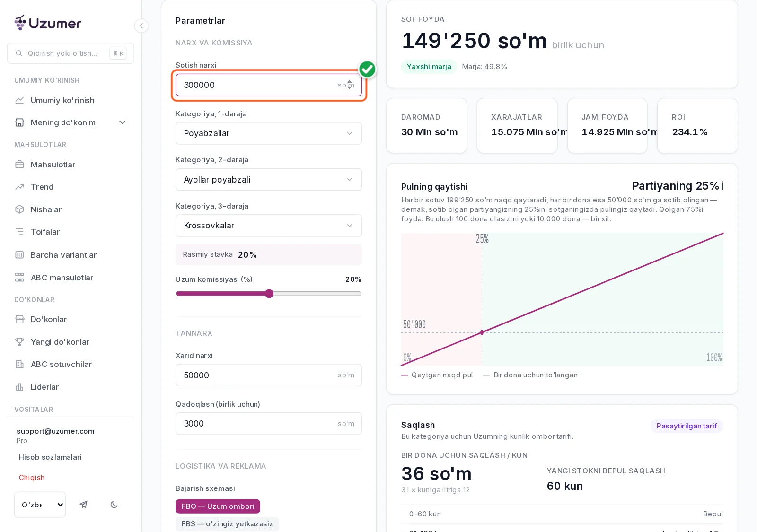The height and width of the screenshot is (532, 757).
Task: Click the ABC sotuvchilar building icon
Action: [19, 364]
